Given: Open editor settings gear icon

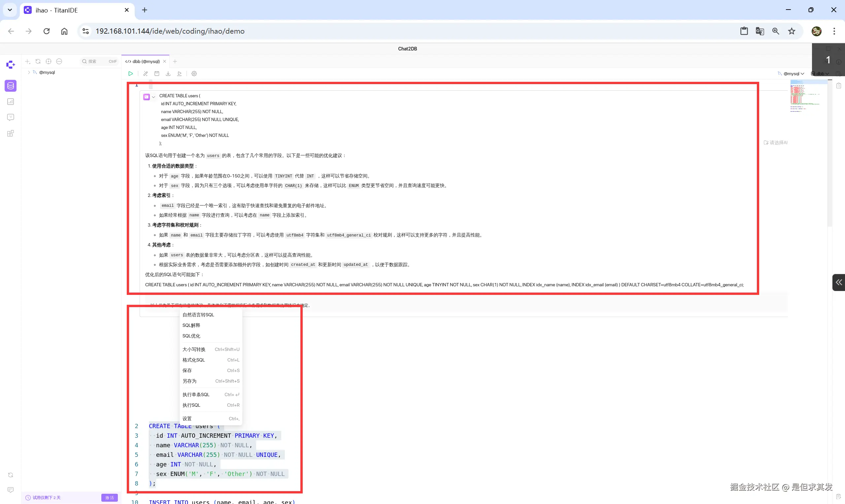Looking at the screenshot, I should [x=194, y=74].
